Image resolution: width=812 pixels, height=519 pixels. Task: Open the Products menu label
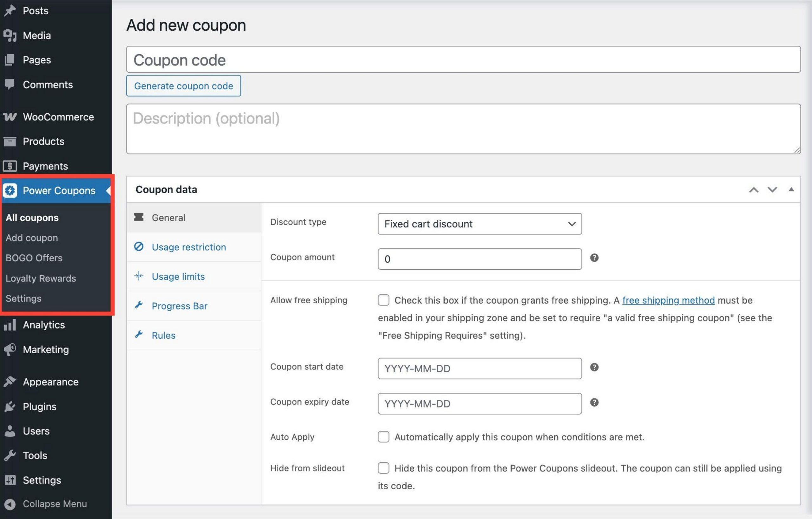click(x=43, y=141)
